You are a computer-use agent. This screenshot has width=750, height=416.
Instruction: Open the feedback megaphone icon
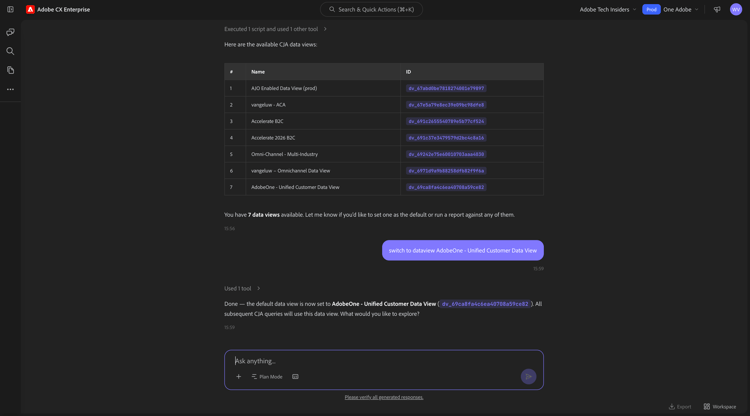(717, 9)
